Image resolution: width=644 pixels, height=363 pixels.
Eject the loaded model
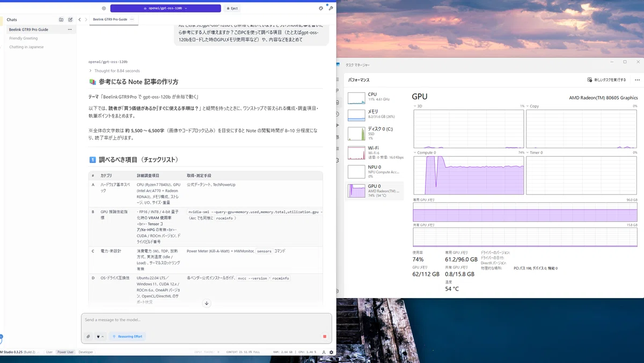232,9
